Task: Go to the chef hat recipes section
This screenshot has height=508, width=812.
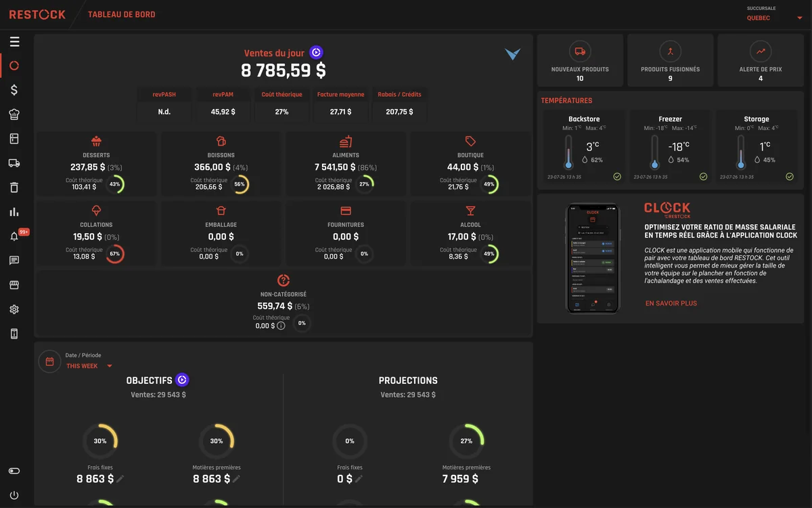Action: click(x=14, y=114)
